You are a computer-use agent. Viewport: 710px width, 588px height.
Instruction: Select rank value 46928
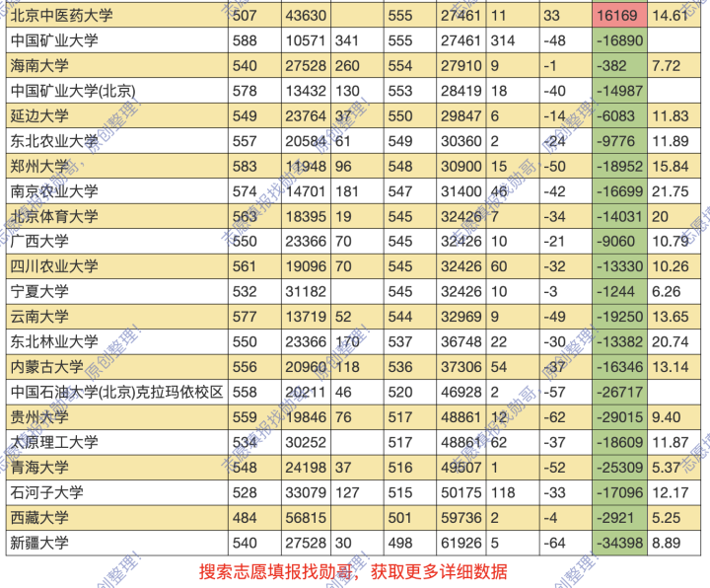tap(461, 392)
